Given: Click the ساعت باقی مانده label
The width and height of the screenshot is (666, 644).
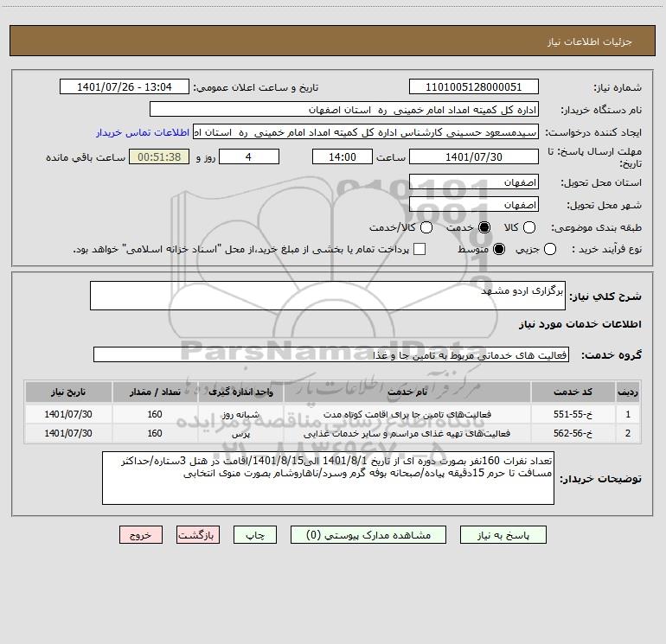Looking at the screenshot, I should click(86, 157).
